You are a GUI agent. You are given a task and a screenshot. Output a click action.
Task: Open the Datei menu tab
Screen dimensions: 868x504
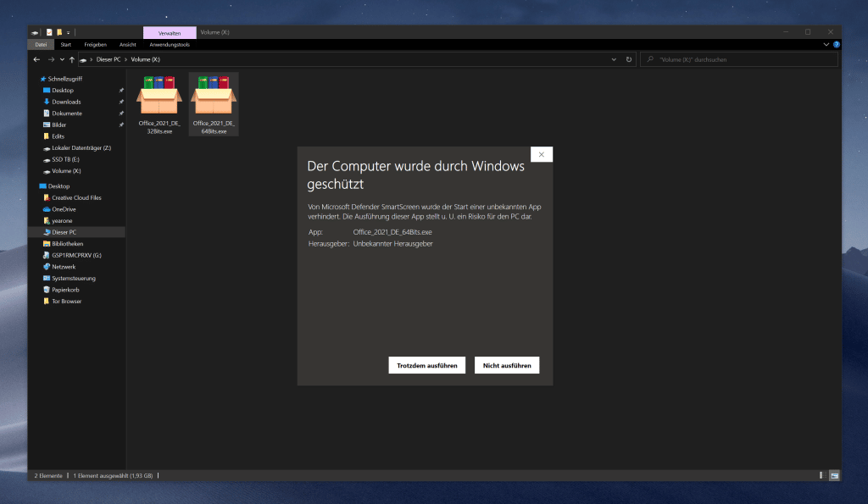tap(41, 44)
